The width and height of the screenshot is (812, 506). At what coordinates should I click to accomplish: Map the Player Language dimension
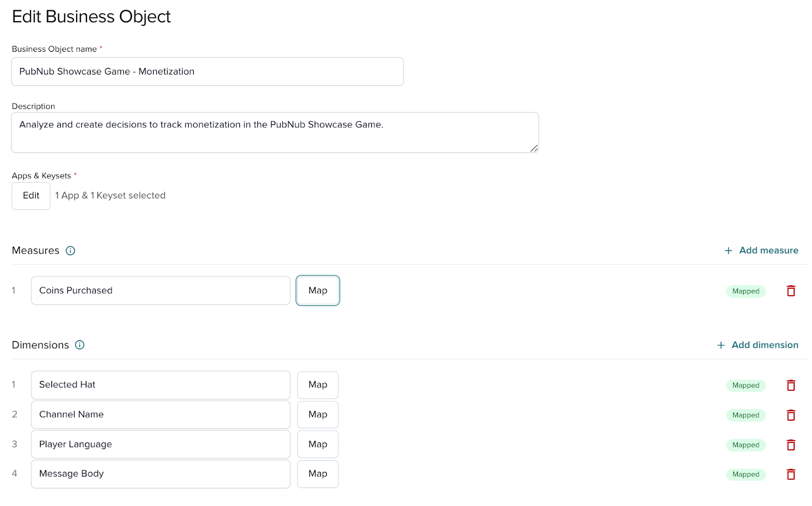click(x=318, y=445)
